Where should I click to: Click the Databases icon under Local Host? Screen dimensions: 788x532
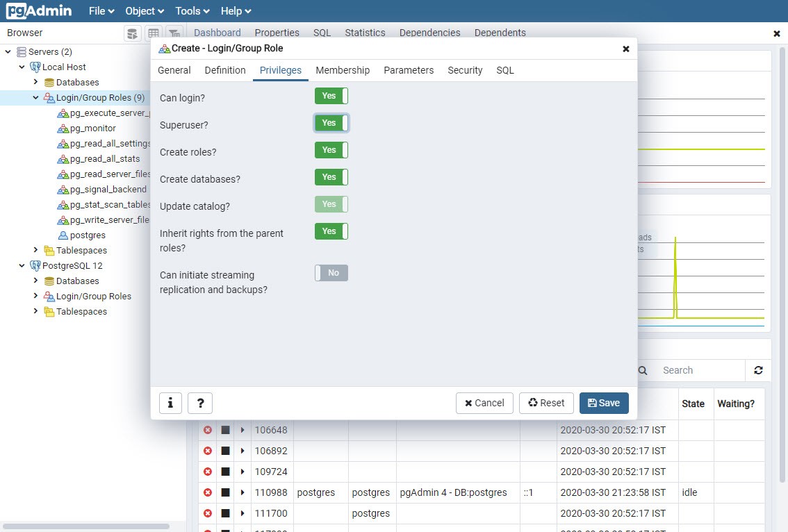point(49,83)
